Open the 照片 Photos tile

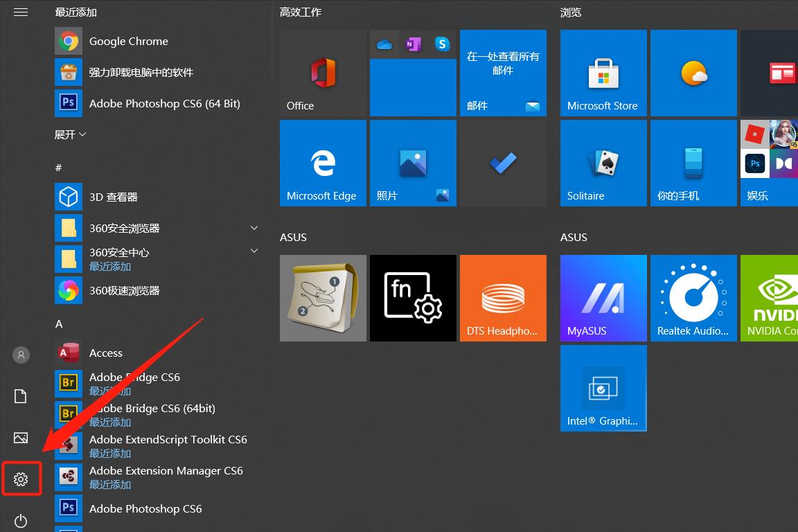(413, 163)
